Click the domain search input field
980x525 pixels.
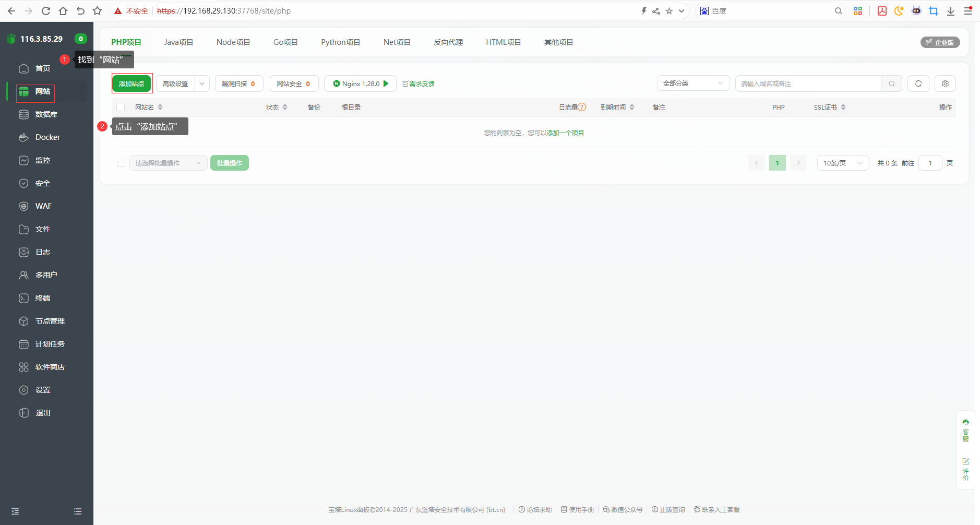click(x=808, y=83)
